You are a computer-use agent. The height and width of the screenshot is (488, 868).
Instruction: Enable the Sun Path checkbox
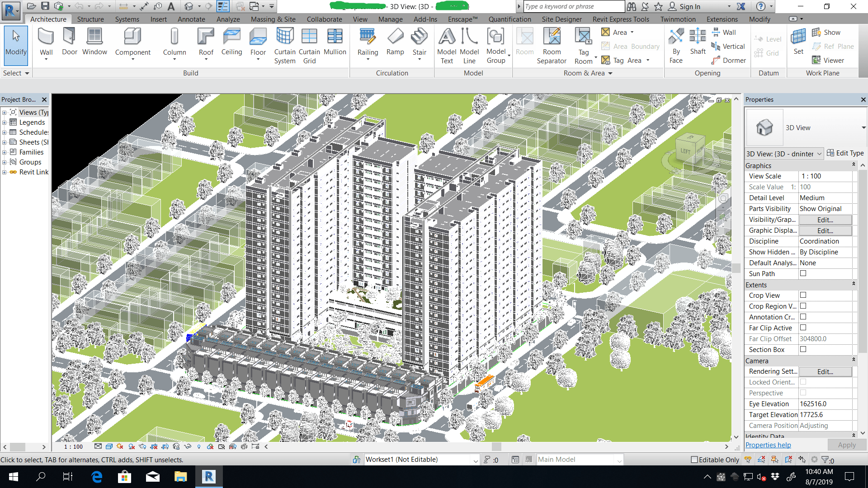(x=803, y=273)
